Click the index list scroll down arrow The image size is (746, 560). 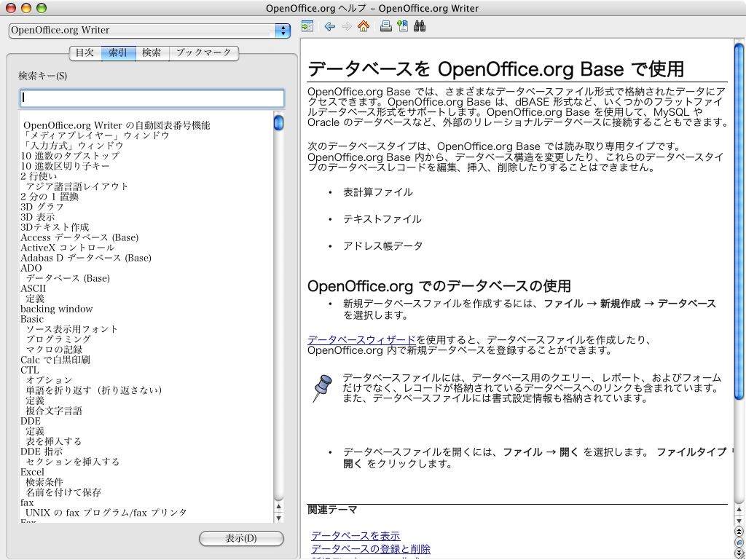279,518
